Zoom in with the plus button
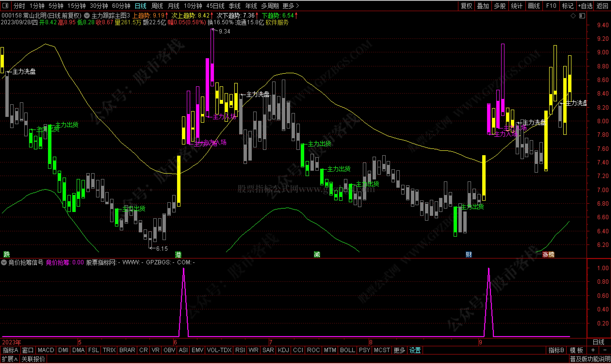This screenshot has height=364, width=611. click(x=593, y=350)
